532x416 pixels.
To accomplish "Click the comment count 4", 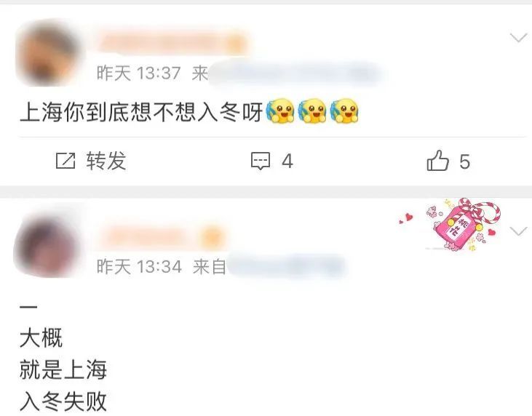I will (x=287, y=161).
